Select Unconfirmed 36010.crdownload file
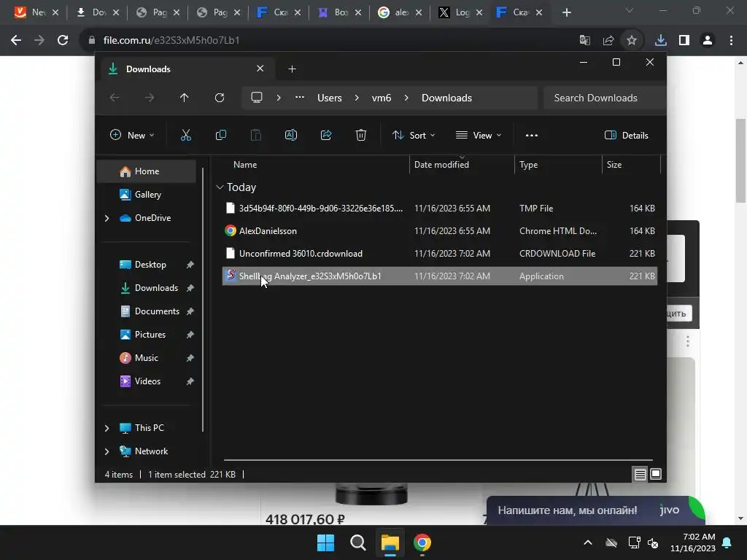The image size is (747, 560). pyautogui.click(x=440, y=254)
